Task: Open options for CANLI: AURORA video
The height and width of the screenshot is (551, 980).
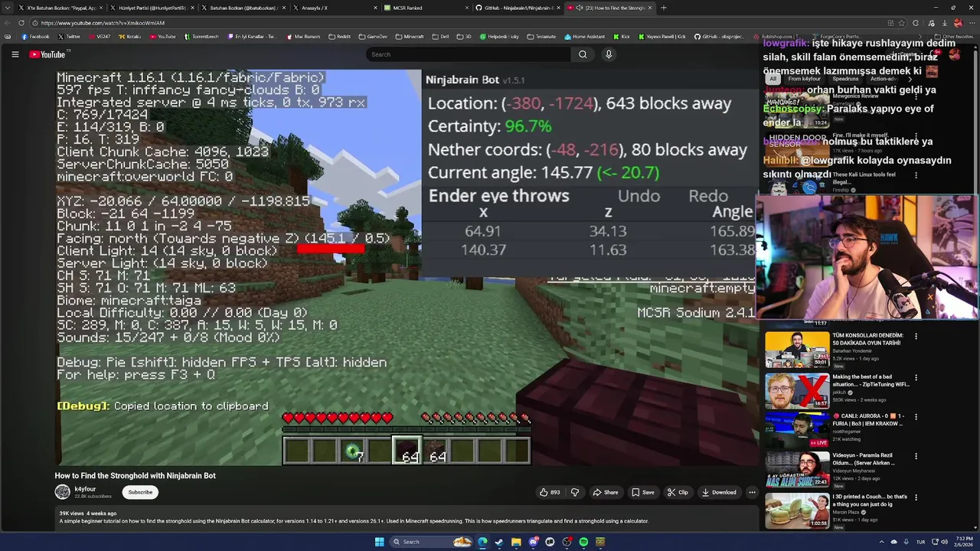Action: point(916,417)
